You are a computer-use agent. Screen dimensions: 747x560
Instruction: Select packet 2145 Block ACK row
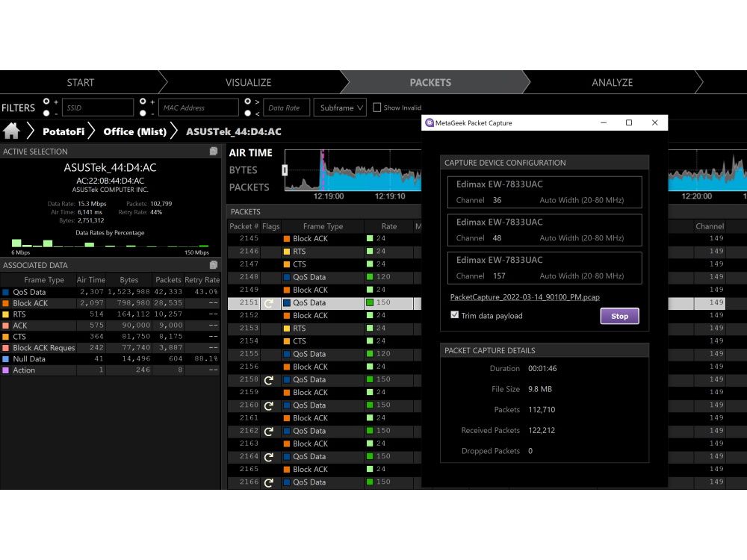pos(324,239)
